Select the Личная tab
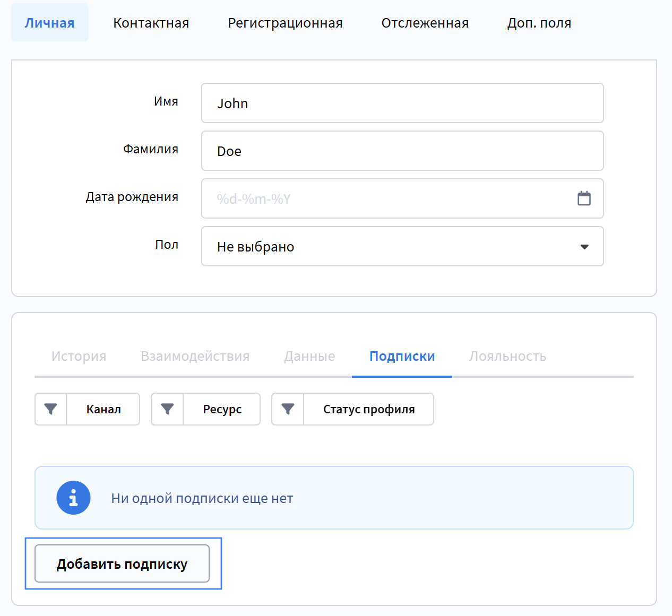The height and width of the screenshot is (616, 672). point(49,23)
